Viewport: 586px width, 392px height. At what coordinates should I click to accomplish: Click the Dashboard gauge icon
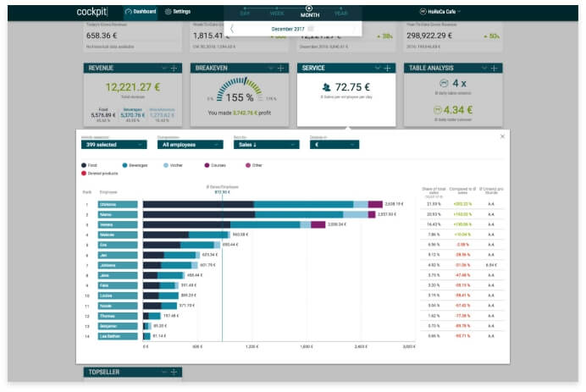[x=128, y=12]
